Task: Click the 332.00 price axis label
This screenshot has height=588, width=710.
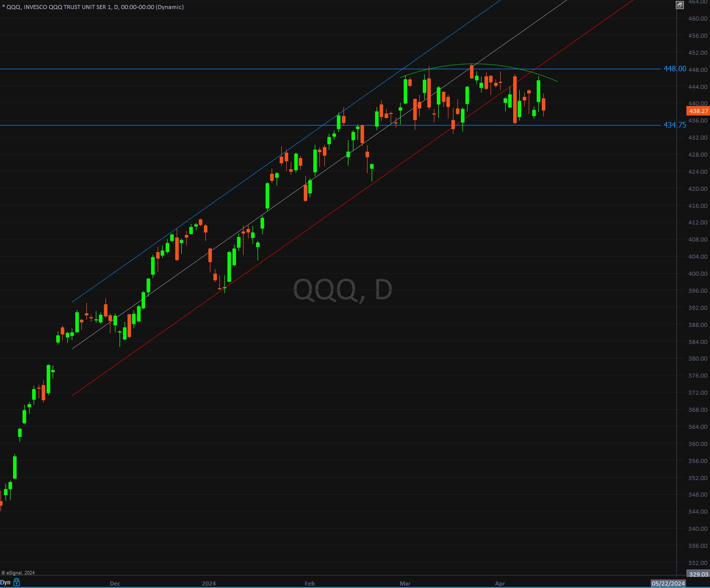Action: tap(697, 563)
